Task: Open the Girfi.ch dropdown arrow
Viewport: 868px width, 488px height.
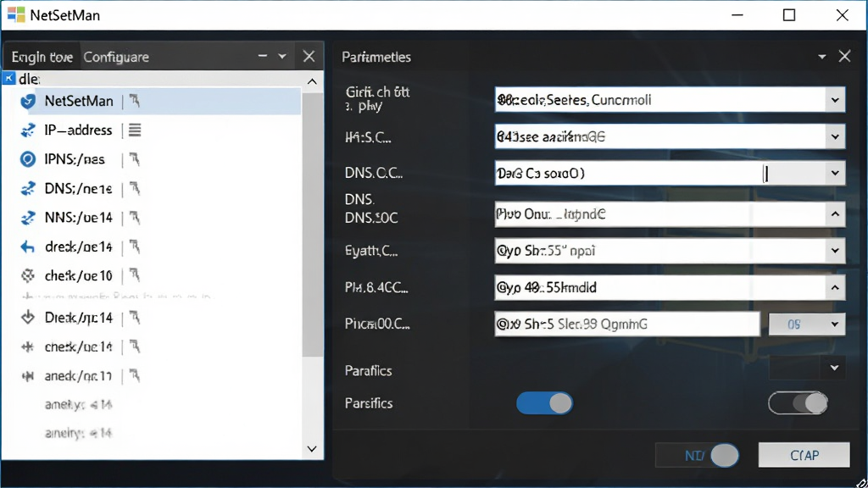Action: (835, 100)
